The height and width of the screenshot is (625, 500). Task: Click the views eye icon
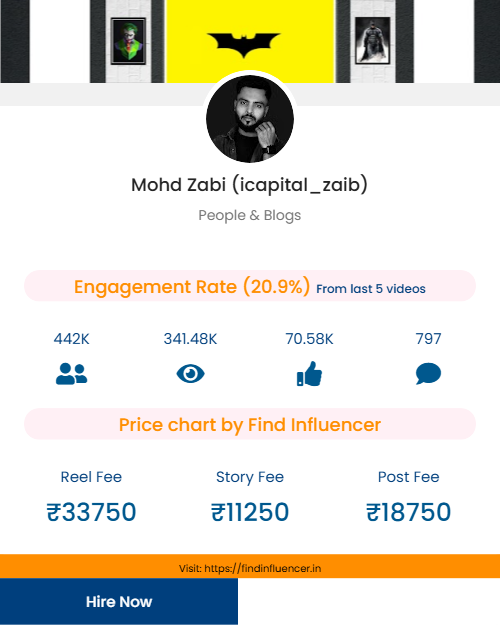click(191, 374)
